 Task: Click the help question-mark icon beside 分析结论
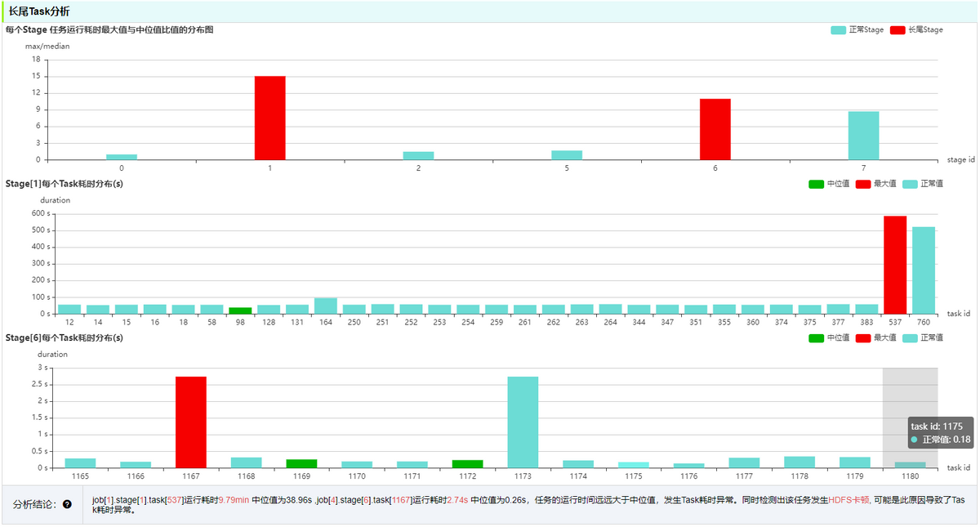pos(67,504)
